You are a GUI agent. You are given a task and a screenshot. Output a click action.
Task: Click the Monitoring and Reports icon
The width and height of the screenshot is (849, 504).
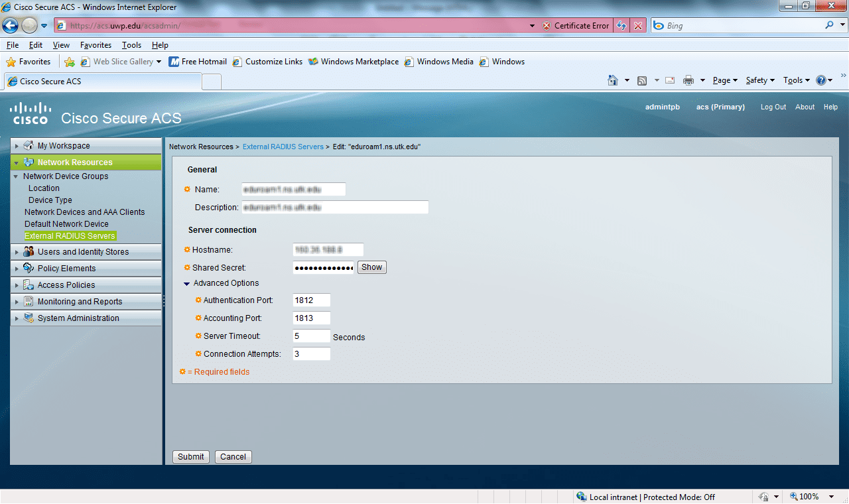tap(29, 302)
